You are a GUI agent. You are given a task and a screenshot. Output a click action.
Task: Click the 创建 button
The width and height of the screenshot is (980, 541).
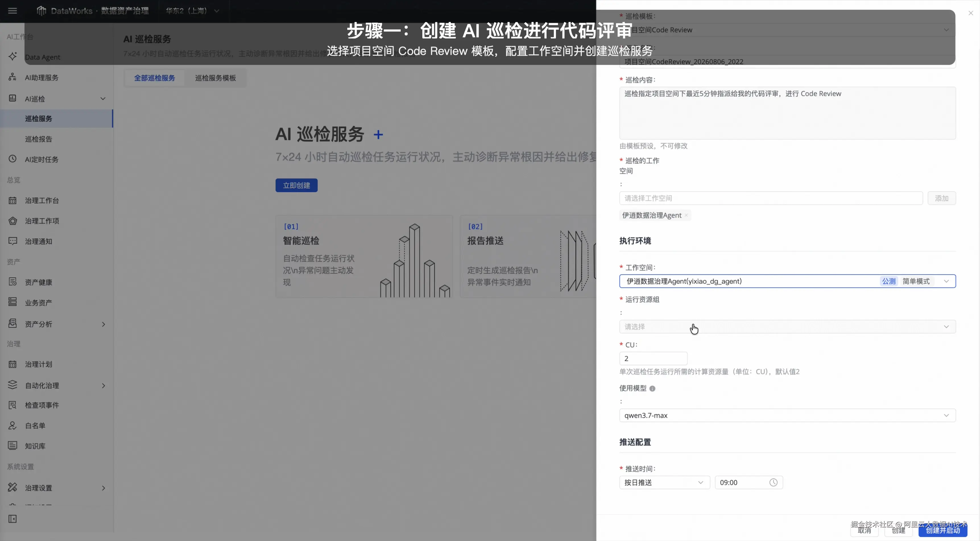tap(898, 530)
